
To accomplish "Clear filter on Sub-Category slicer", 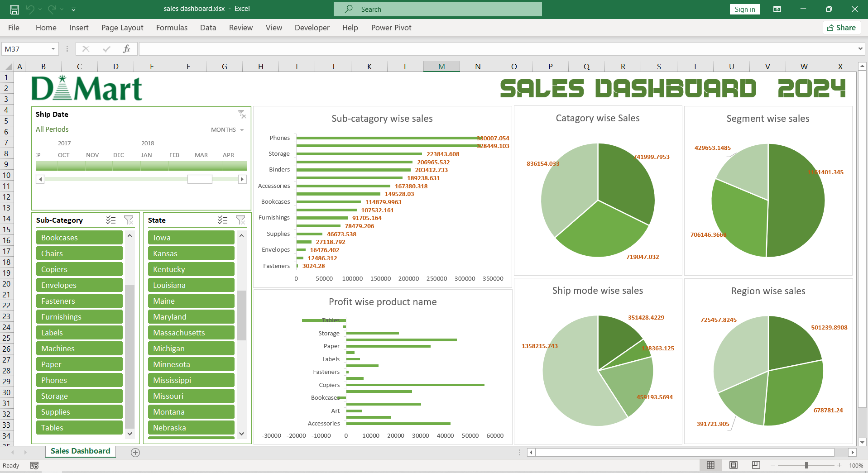I will pos(129,220).
